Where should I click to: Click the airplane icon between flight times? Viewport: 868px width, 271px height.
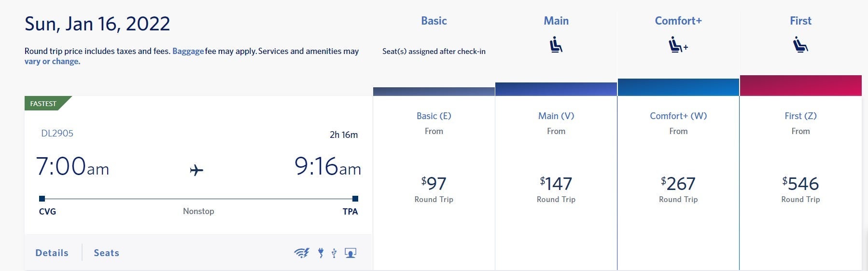pos(196,170)
